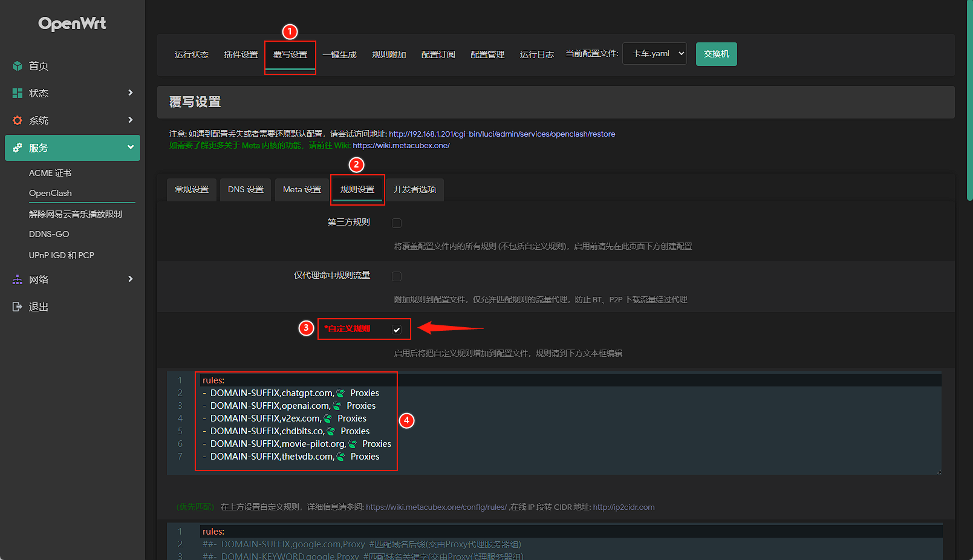973x560 pixels.
Task: Click the 退出 logout icon
Action: tap(18, 307)
